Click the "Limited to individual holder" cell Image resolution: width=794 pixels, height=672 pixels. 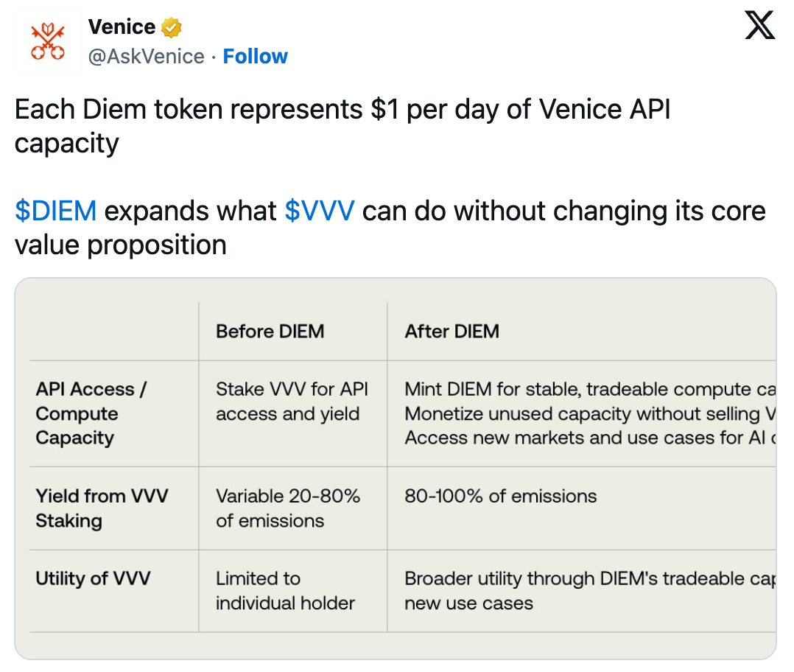coord(285,591)
